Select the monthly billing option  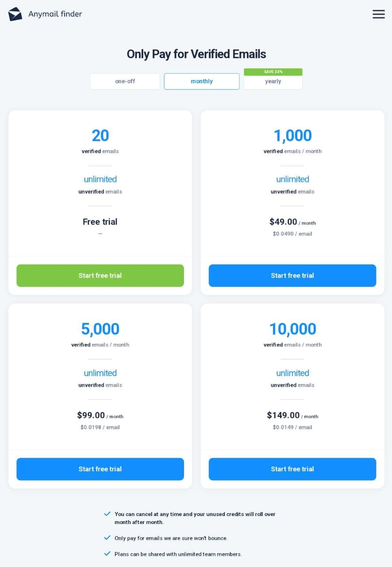pyautogui.click(x=202, y=82)
